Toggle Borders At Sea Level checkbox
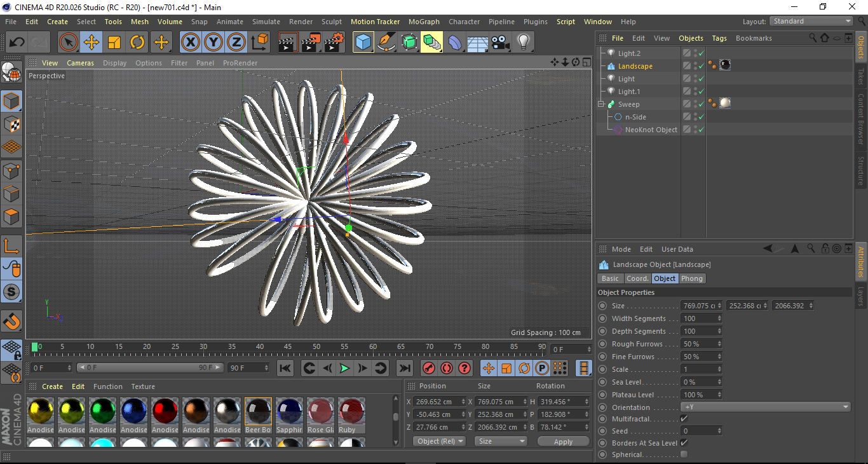This screenshot has height=464, width=868. 684,443
